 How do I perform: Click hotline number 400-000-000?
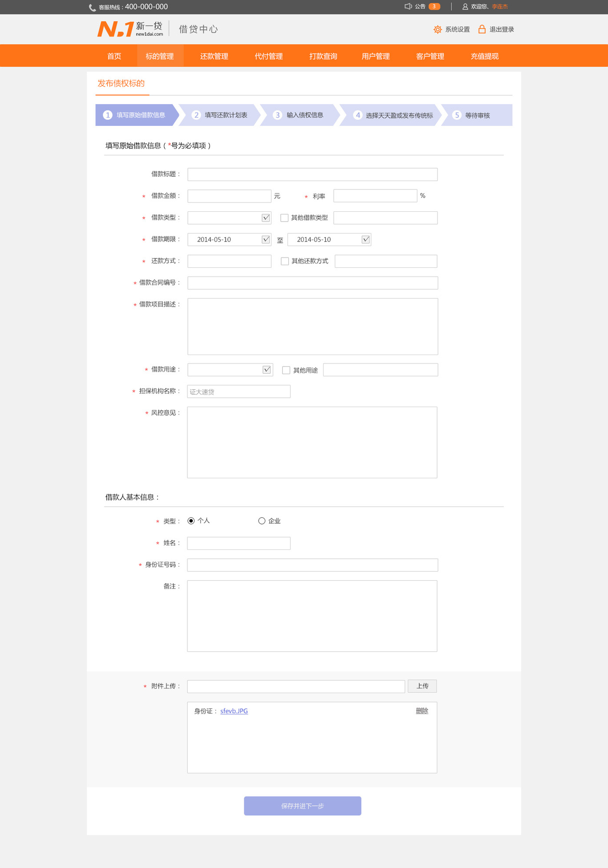click(146, 7)
